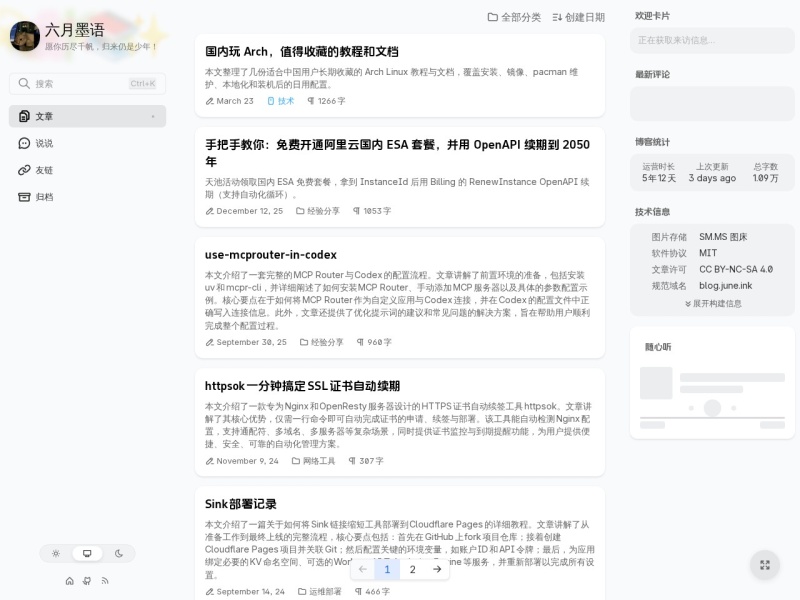Image resolution: width=800 pixels, height=600 pixels.
Task: Click the 随心听 play button placeholder
Action: click(x=712, y=408)
